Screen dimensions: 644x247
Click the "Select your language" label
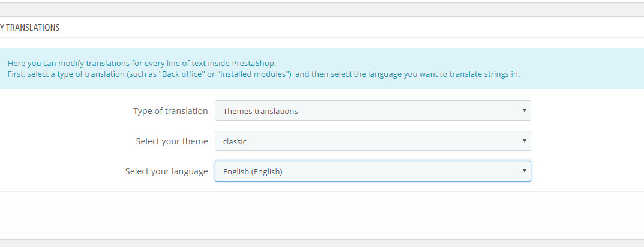pos(166,171)
